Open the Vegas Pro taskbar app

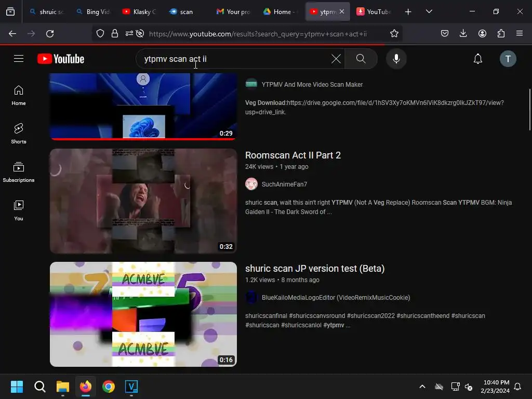(131, 386)
